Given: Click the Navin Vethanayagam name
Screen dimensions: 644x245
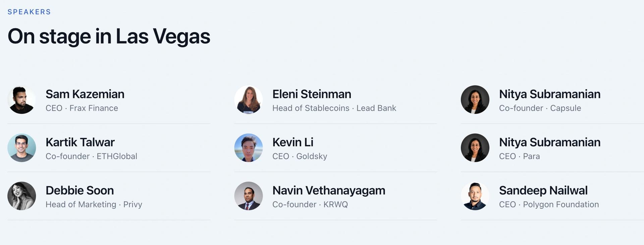Looking at the screenshot, I should (329, 190).
